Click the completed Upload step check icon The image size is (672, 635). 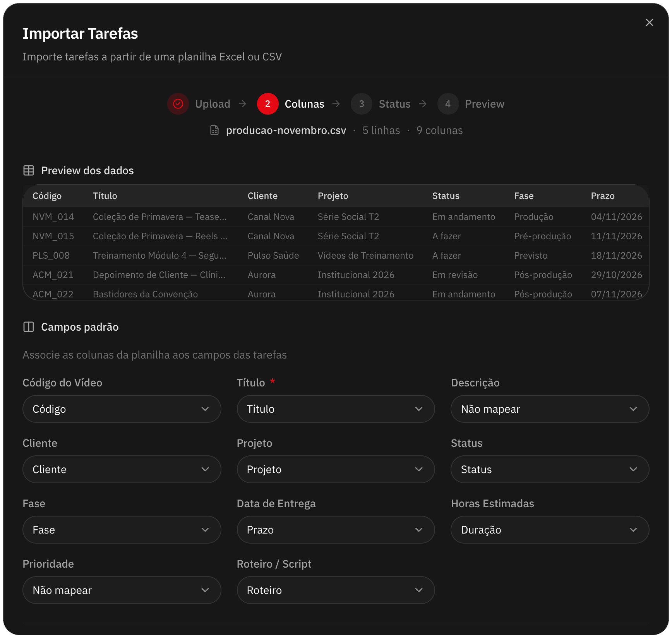pos(178,104)
